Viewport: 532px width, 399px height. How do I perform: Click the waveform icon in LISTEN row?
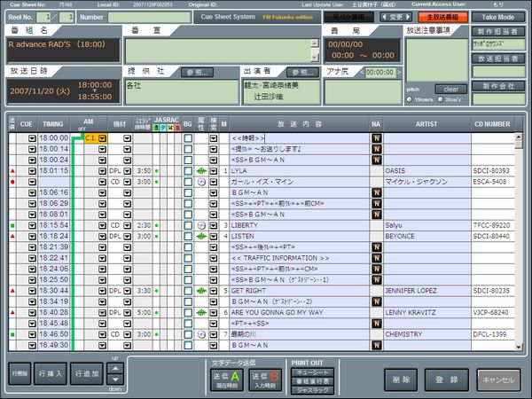coord(201,236)
